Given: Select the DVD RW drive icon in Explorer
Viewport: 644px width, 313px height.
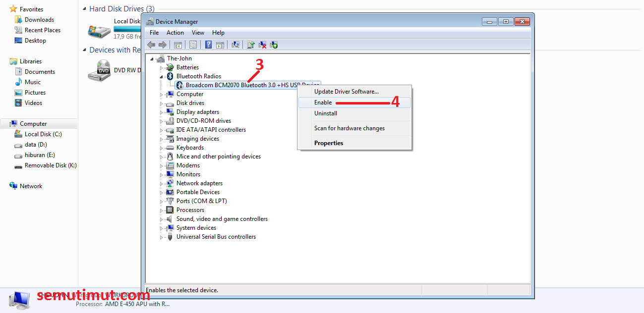Looking at the screenshot, I should pyautogui.click(x=100, y=71).
